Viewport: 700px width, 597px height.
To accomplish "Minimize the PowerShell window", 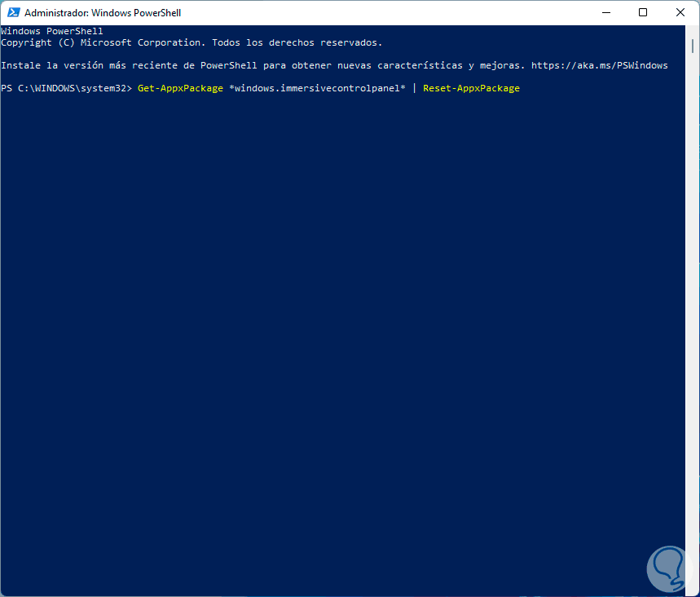I will pyautogui.click(x=605, y=12).
